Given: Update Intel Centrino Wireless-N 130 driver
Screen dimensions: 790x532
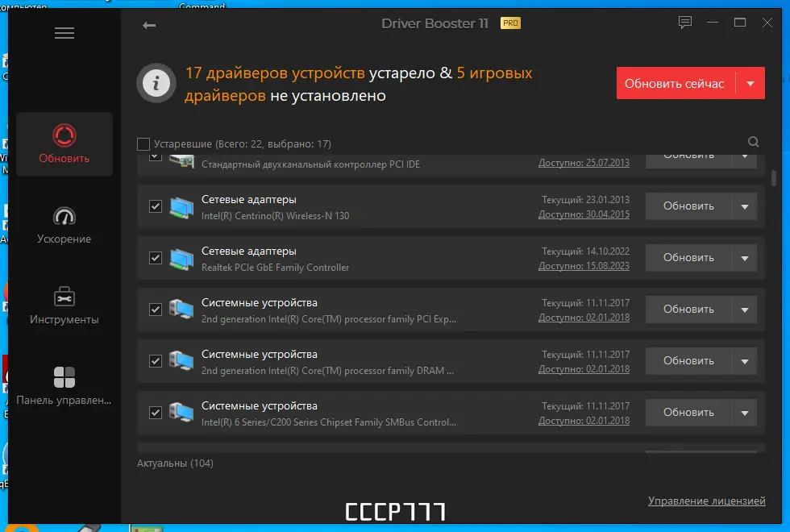Looking at the screenshot, I should click(688, 206).
